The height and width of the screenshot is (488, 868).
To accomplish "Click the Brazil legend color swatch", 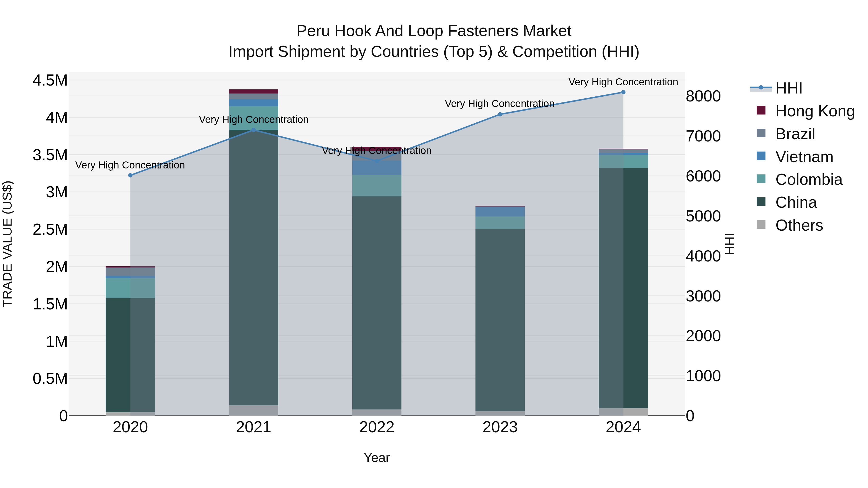I will click(761, 133).
